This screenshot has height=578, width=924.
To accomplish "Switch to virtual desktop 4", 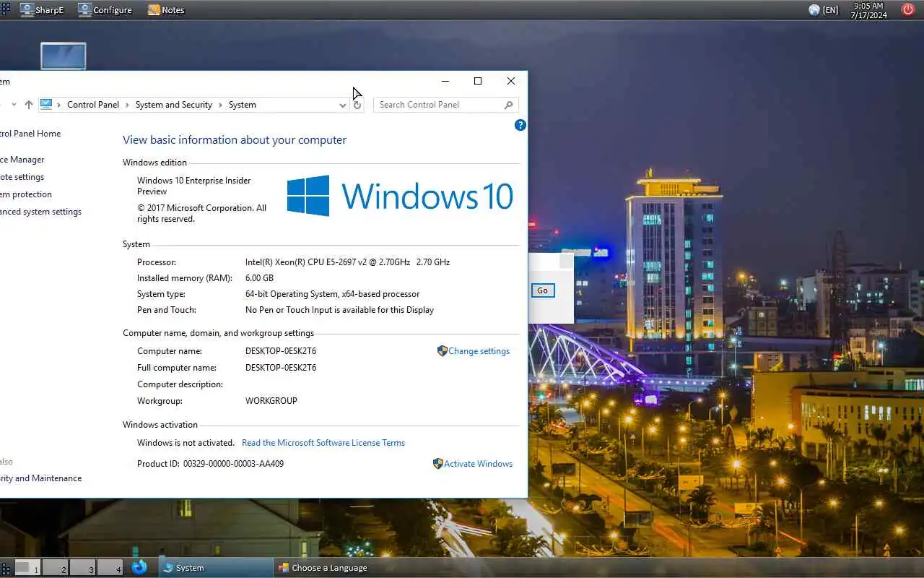I will click(x=110, y=567).
